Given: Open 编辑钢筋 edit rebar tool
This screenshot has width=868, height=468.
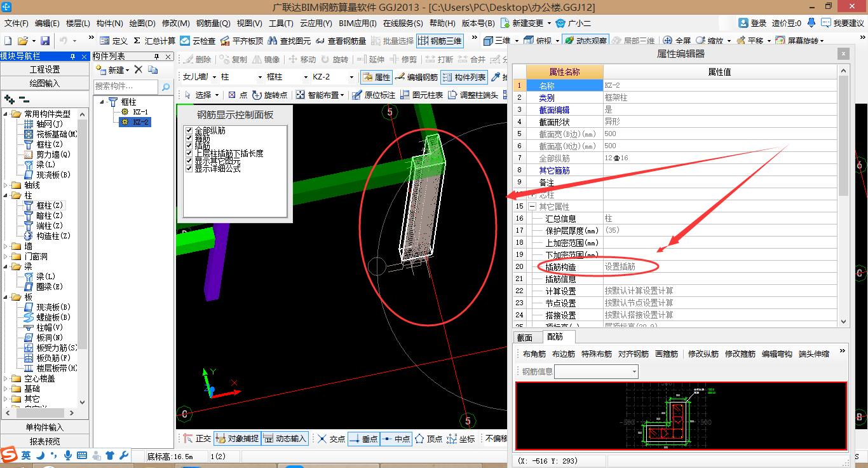Looking at the screenshot, I should click(x=416, y=77).
